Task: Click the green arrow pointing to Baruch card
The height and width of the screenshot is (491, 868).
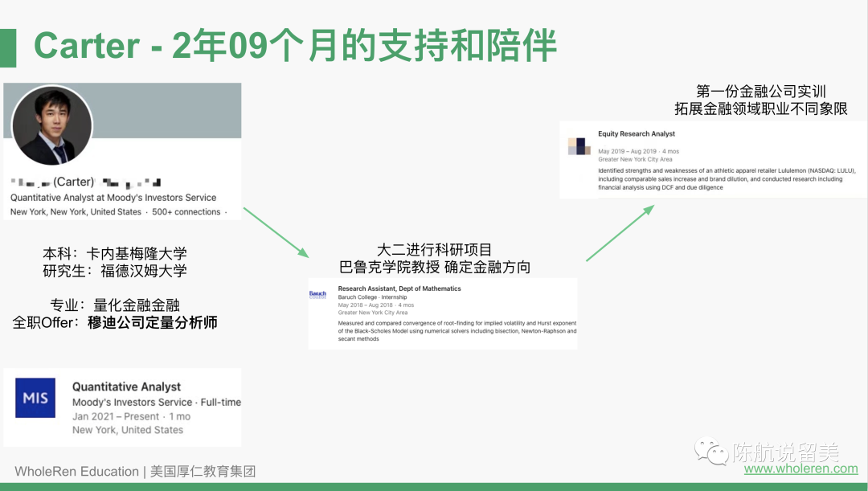Action: tap(276, 231)
